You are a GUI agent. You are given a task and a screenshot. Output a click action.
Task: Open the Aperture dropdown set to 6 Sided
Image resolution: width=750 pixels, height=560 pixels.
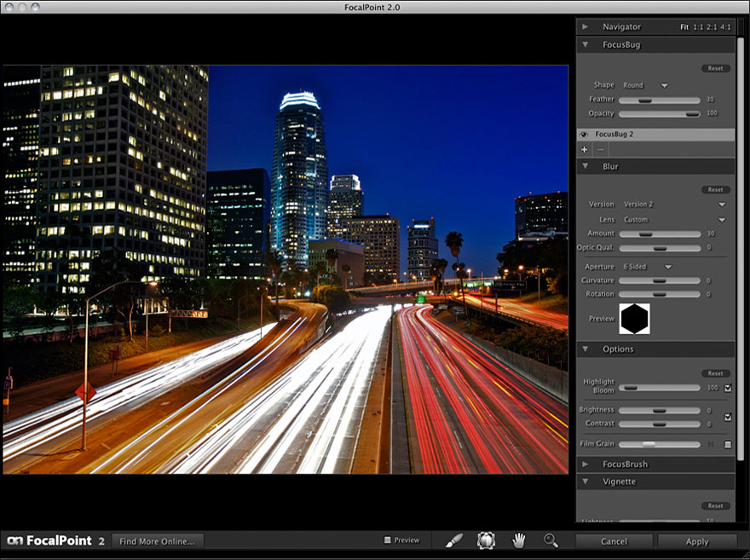point(647,267)
